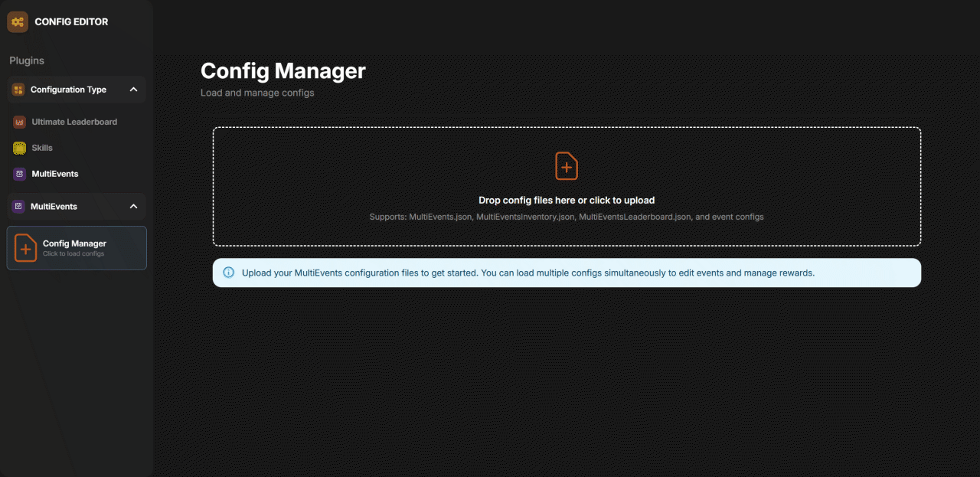Collapse the Configuration Type section chevron
980x477 pixels.
click(x=133, y=90)
